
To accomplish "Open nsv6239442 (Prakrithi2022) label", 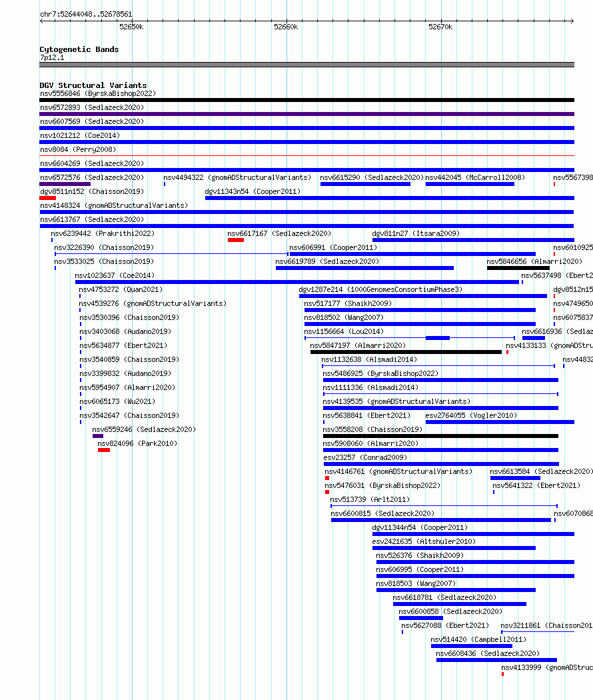I will pos(103,233).
